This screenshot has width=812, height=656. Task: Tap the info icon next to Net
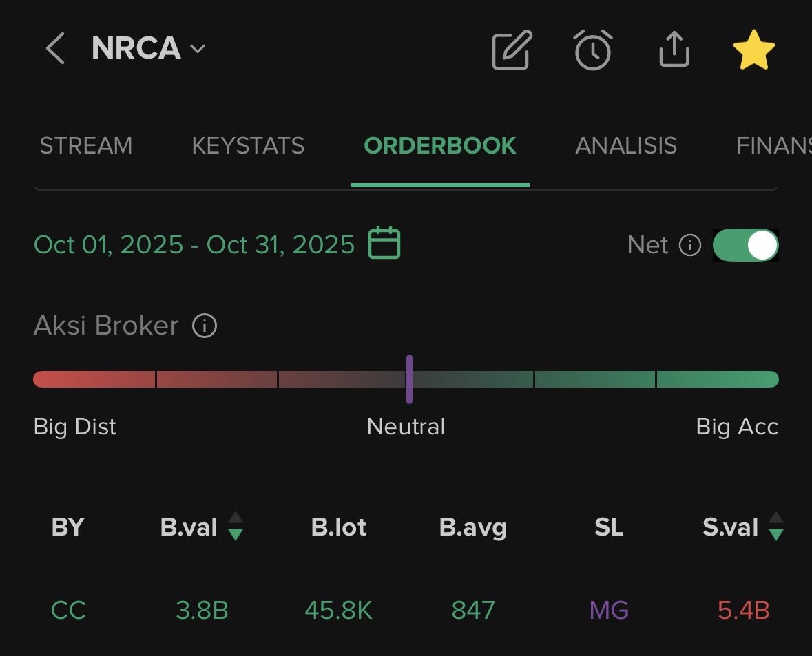[689, 245]
